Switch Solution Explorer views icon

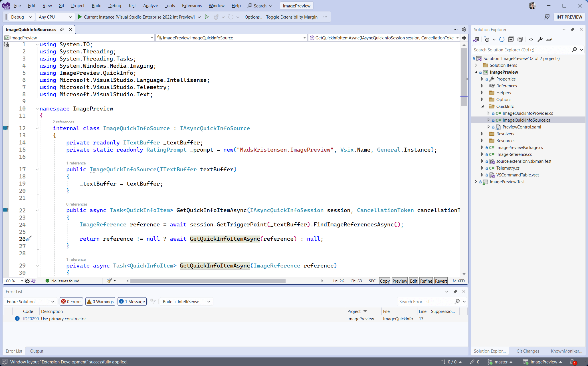tap(476, 39)
